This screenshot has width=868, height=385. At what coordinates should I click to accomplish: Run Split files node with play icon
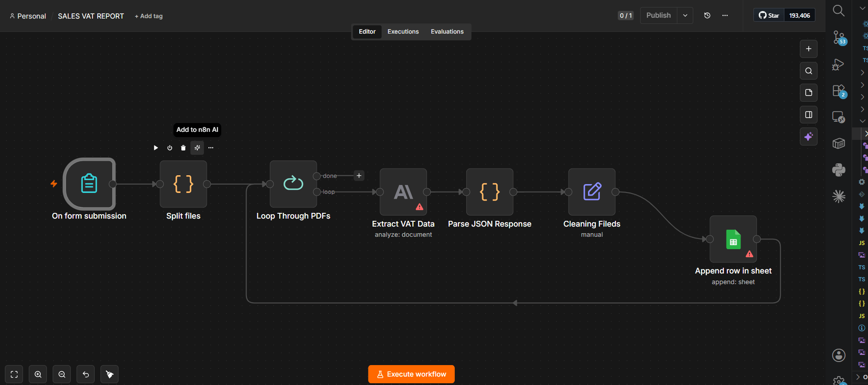point(156,148)
